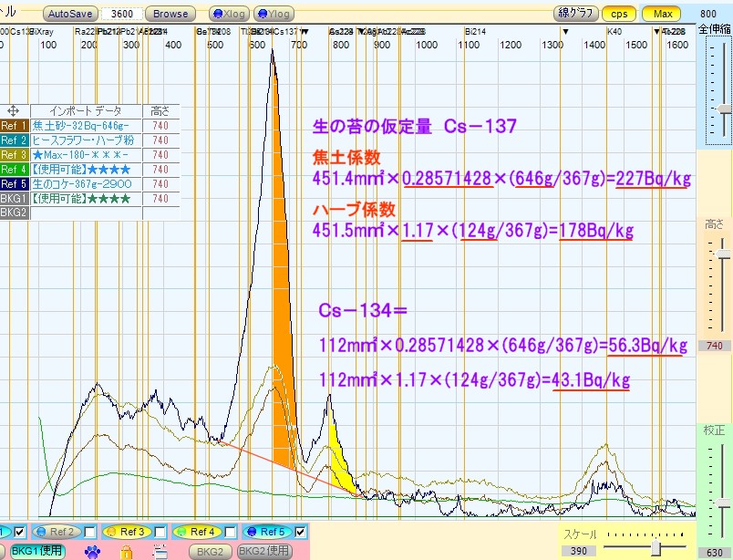
Task: Click the BKG2 button
Action: 210,552
